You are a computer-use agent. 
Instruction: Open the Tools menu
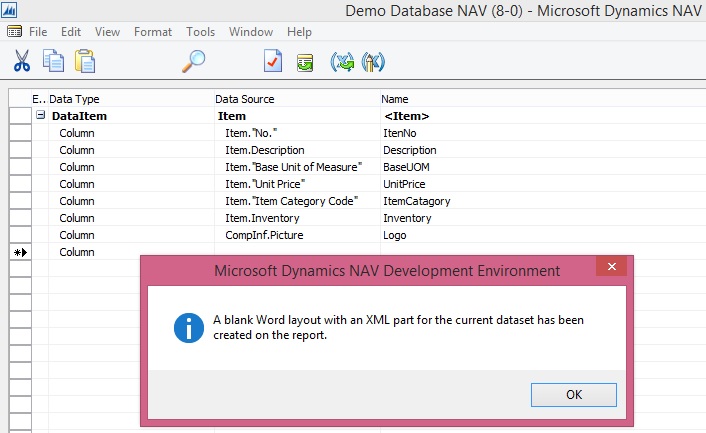(x=200, y=32)
